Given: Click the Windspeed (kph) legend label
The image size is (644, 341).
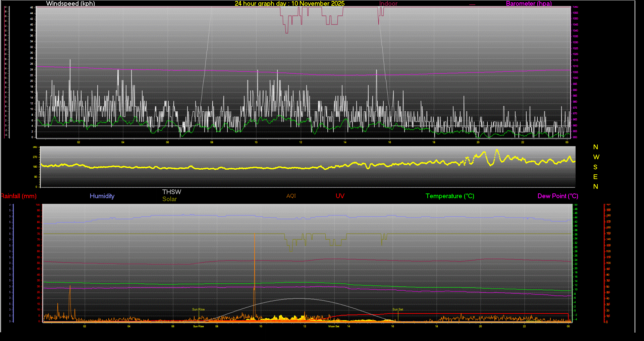Looking at the screenshot, I should click(x=70, y=4).
